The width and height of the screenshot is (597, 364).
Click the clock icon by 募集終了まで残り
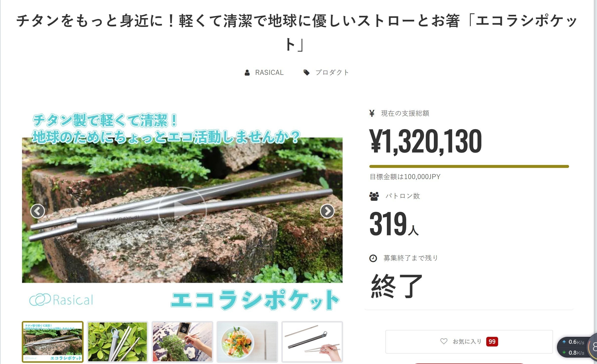point(373,258)
